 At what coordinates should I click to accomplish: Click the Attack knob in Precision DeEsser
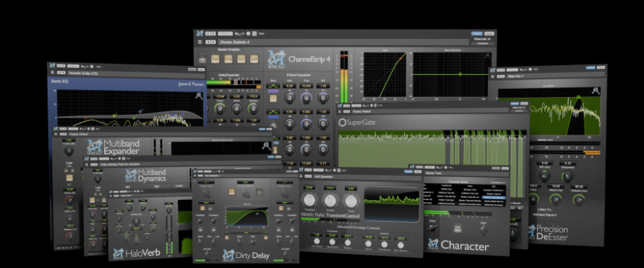pyautogui.click(x=555, y=199)
